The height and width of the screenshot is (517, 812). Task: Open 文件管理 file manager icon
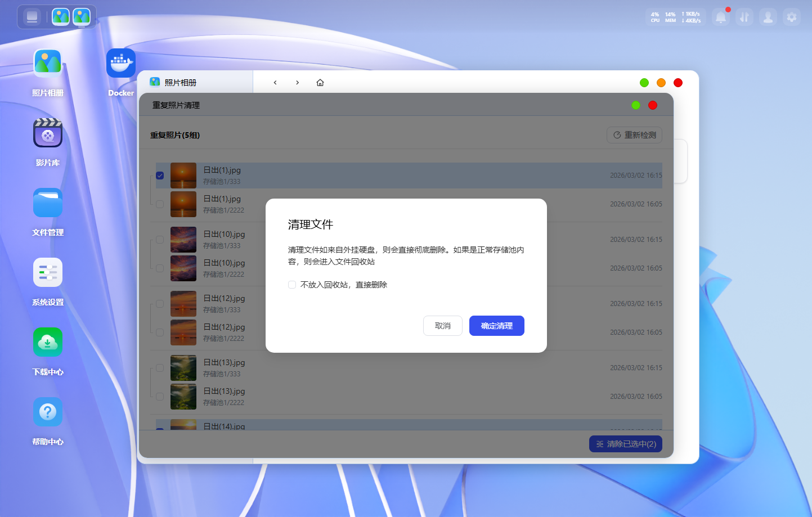[x=48, y=203]
